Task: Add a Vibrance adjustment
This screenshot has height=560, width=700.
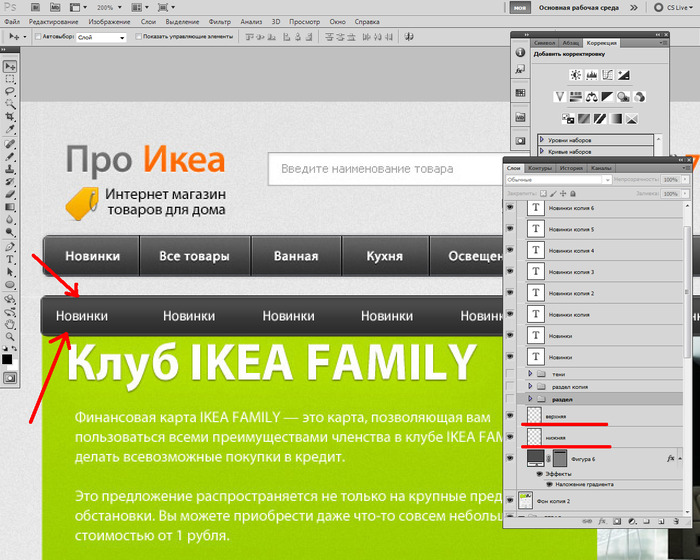Action: (x=559, y=96)
